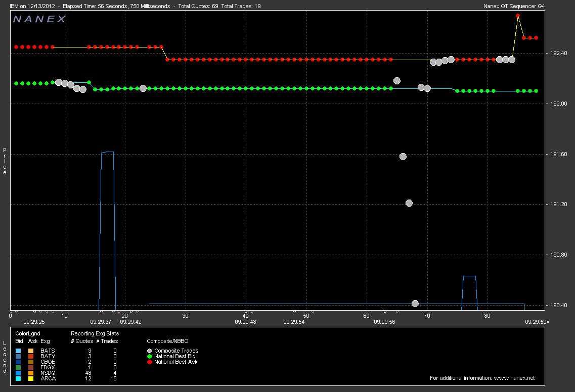This screenshot has height=392, width=575.
Task: Click the 09:29:56 time label
Action: tap(385, 322)
